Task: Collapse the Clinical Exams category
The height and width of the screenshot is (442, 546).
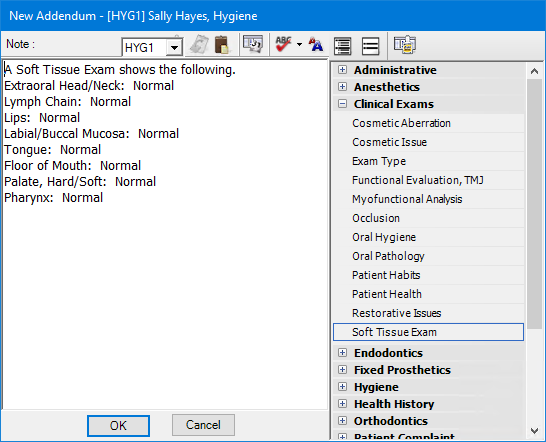Action: [343, 104]
